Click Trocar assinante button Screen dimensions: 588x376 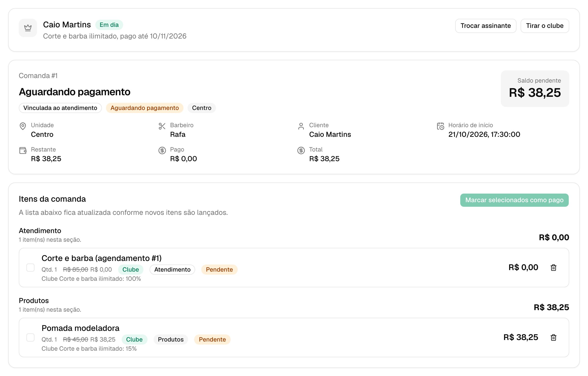pyautogui.click(x=486, y=26)
